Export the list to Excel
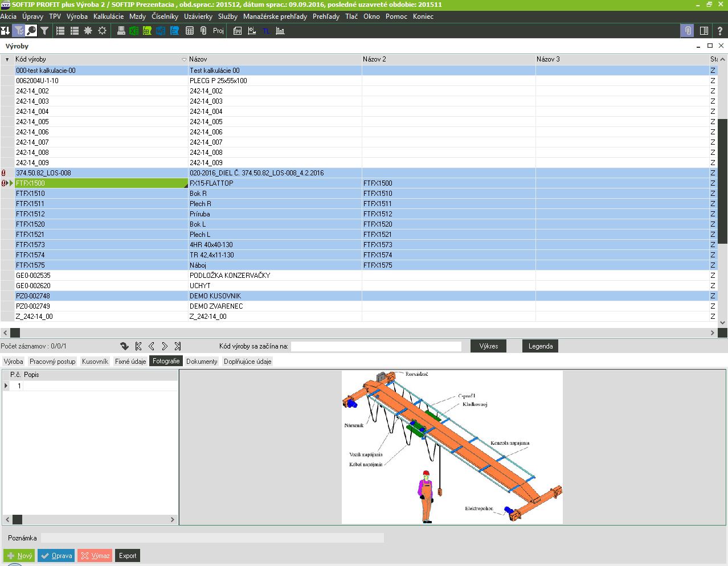The image size is (728, 566). tap(134, 31)
